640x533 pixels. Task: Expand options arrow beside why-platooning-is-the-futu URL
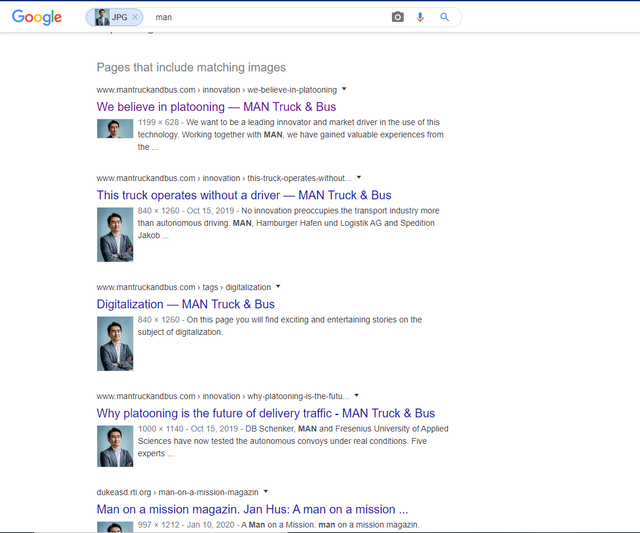[x=356, y=395]
